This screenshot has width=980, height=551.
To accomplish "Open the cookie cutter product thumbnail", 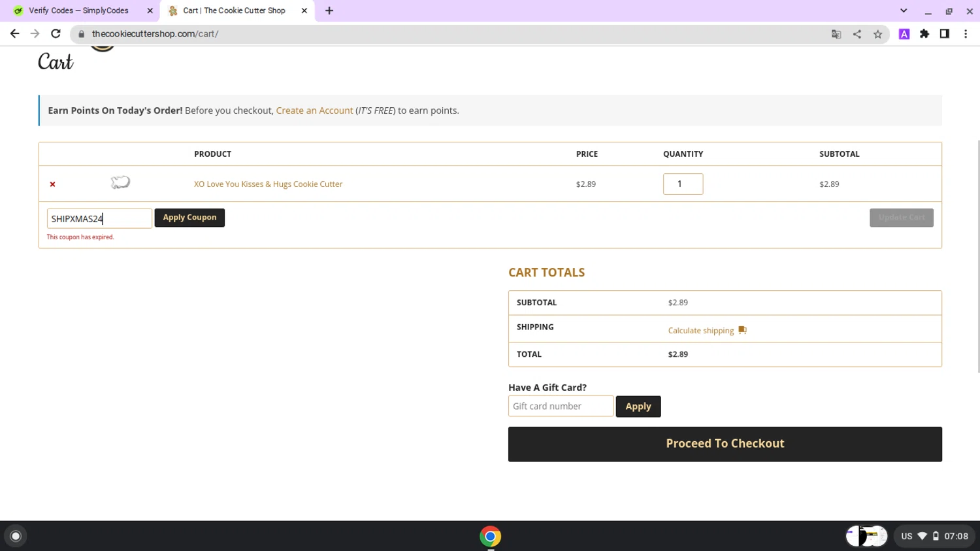I will 120,182.
